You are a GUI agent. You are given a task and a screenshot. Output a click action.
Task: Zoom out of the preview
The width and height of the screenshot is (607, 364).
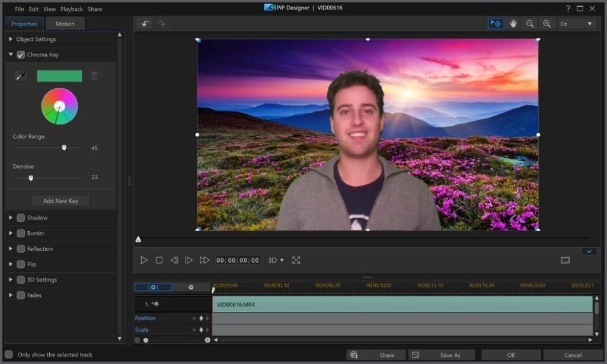[529, 24]
